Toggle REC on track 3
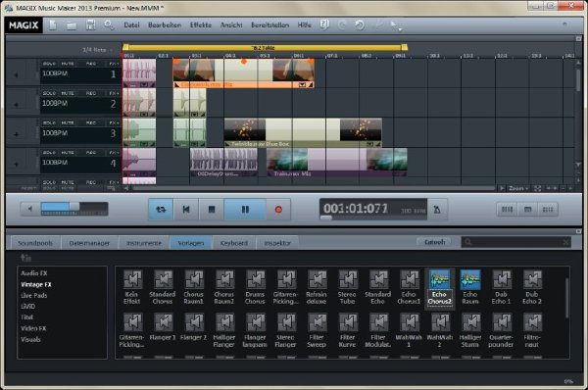 [x=91, y=123]
